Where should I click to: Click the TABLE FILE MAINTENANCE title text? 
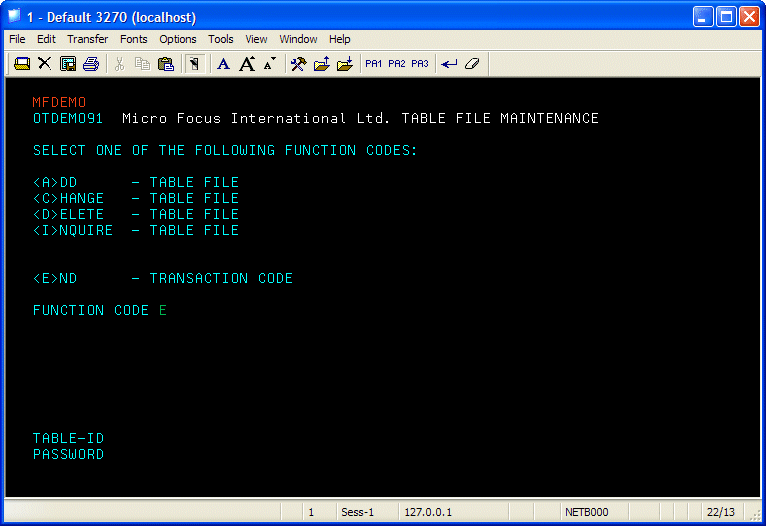click(x=500, y=118)
